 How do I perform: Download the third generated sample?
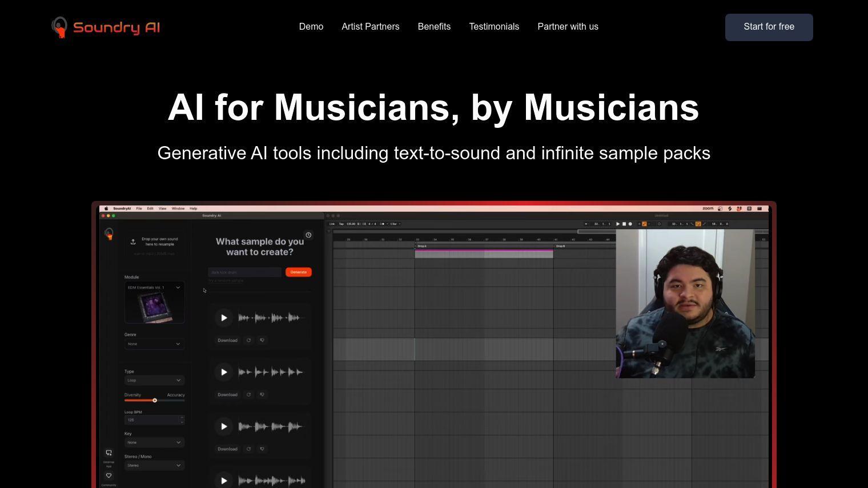click(227, 449)
